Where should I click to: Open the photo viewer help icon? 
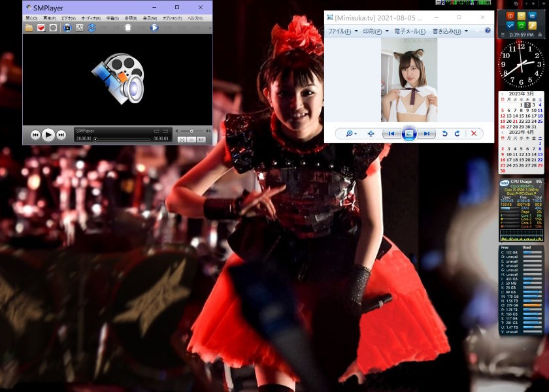coord(488,31)
